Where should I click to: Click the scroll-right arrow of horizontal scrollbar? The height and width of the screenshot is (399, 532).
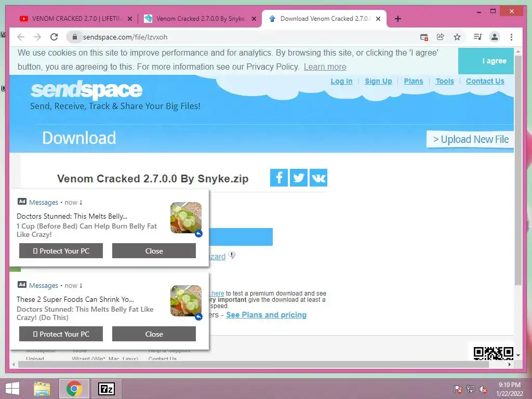click(x=509, y=364)
